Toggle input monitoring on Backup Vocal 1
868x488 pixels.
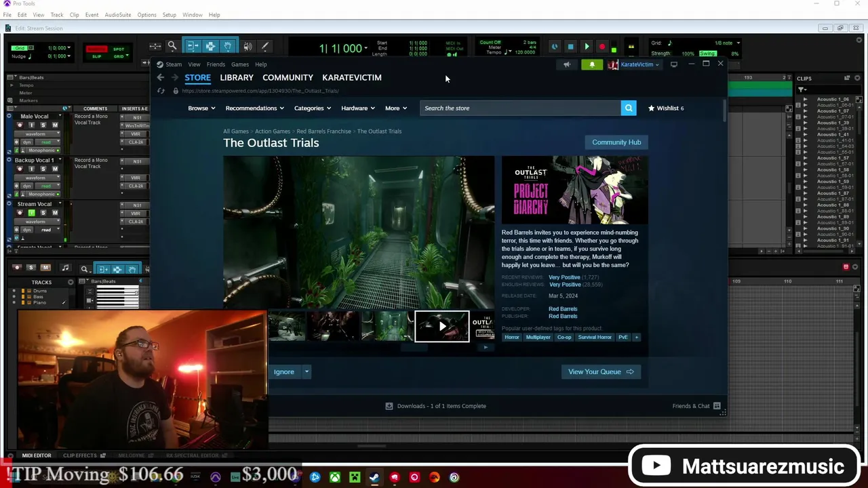31,169
